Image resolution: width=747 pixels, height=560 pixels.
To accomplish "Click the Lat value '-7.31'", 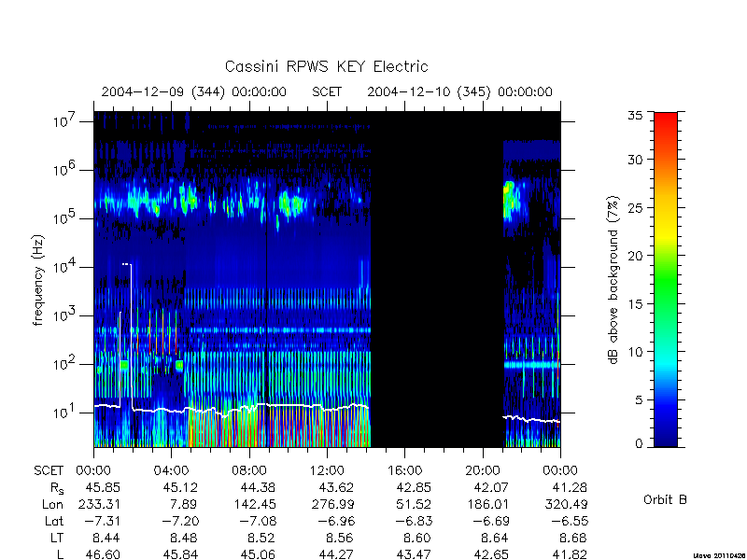I will pos(103,522).
